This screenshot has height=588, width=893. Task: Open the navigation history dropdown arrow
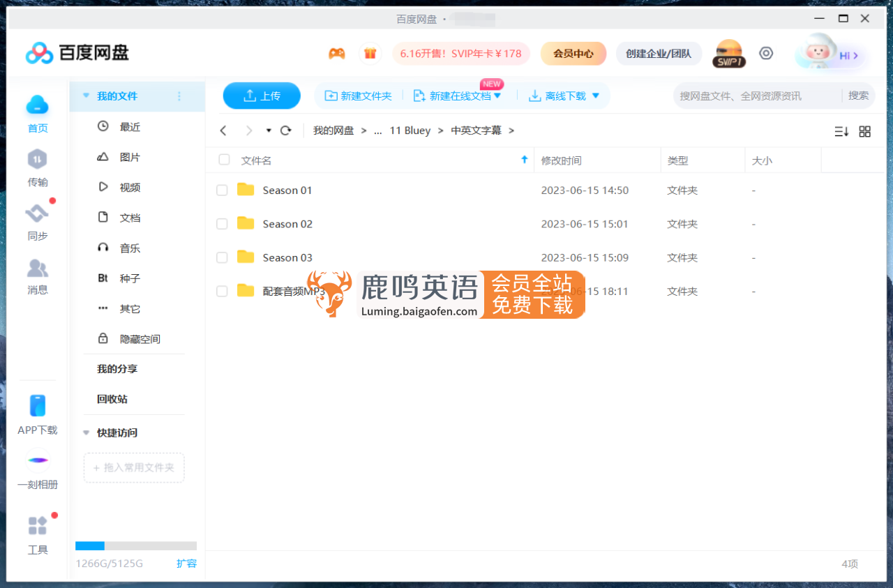(x=269, y=130)
